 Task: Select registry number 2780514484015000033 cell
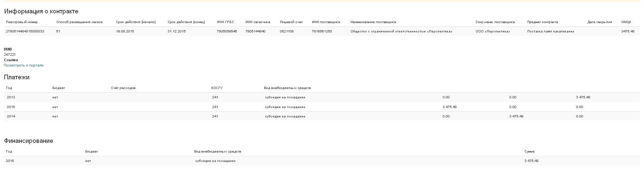[x=25, y=31]
